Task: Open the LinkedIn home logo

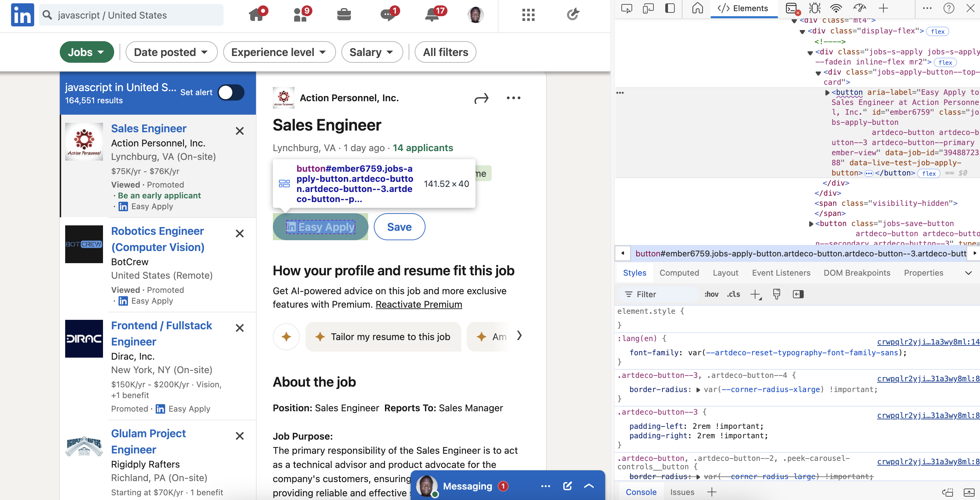Action: [x=22, y=15]
